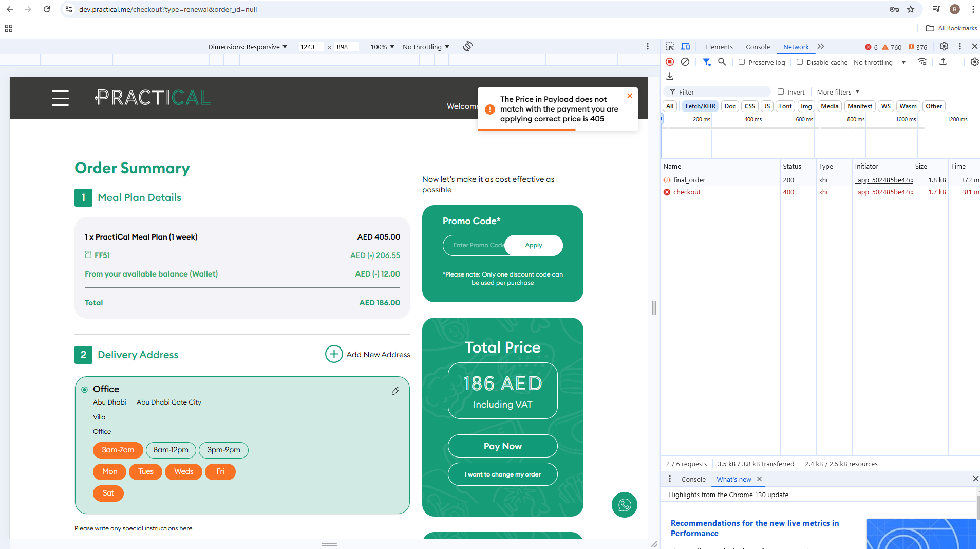Viewport: 980px width, 549px height.
Task: Open the 100% zoom dropdown
Action: tap(382, 47)
